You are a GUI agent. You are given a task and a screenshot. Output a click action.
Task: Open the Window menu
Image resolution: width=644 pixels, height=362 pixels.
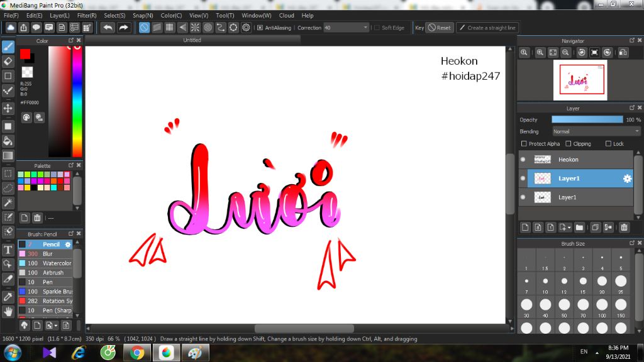(257, 16)
